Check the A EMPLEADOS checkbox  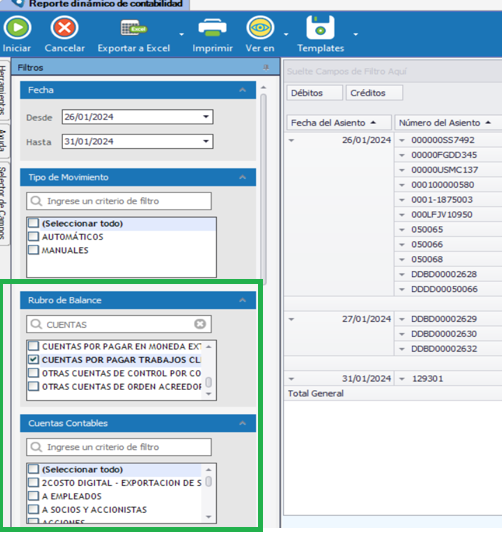pos(33,496)
